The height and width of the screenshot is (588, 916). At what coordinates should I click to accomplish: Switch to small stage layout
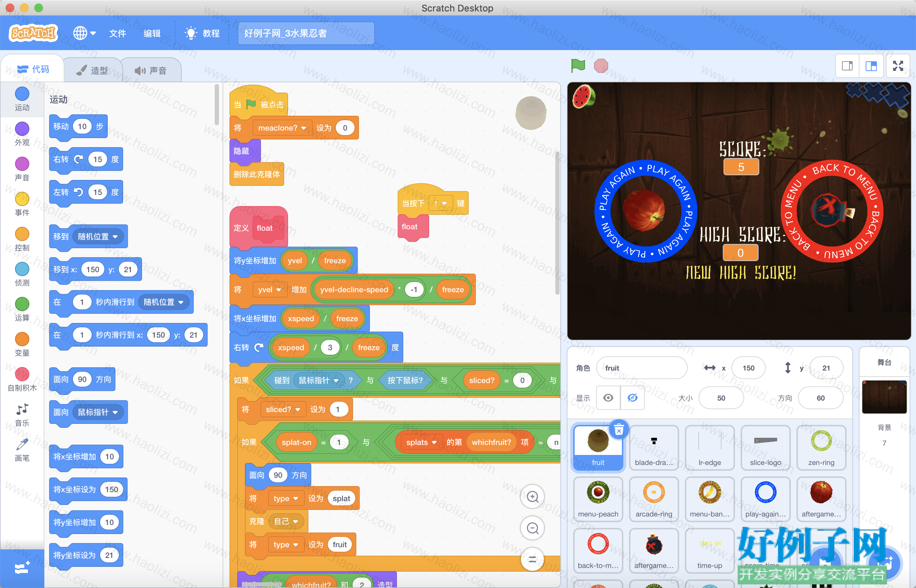pos(847,66)
